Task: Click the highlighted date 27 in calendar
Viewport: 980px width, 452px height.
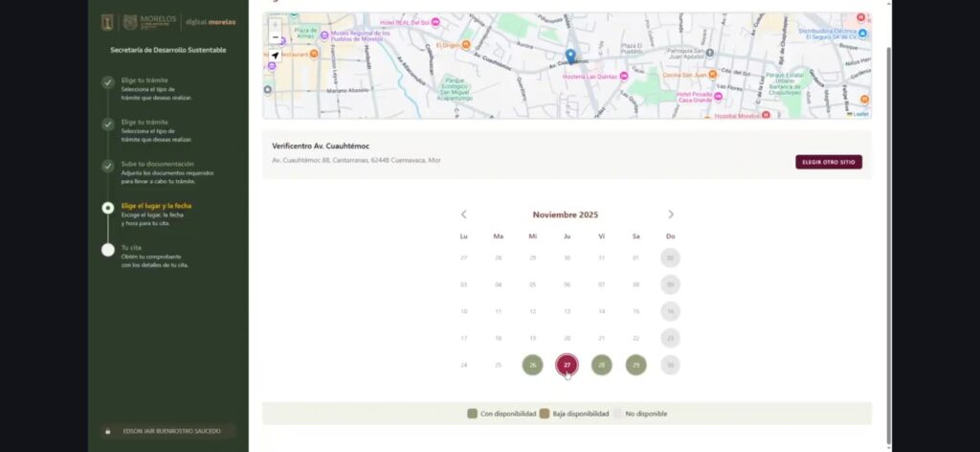Action: pos(567,365)
